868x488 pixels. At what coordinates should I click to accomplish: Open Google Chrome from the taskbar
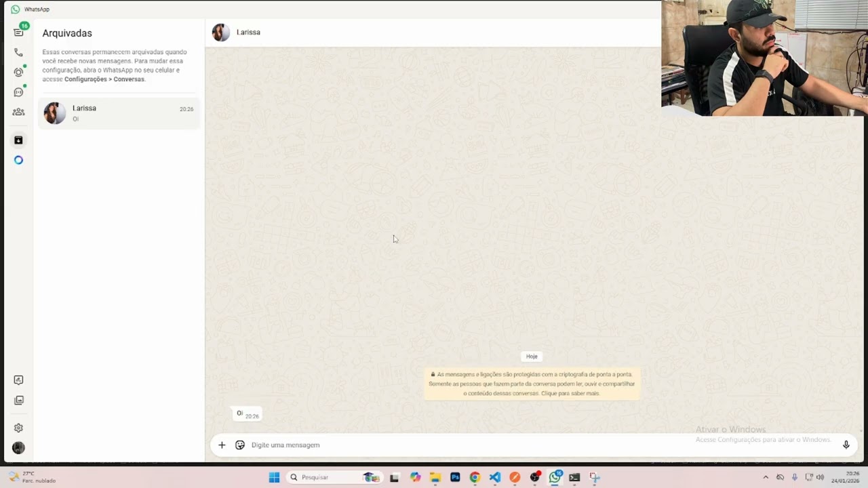pyautogui.click(x=475, y=477)
